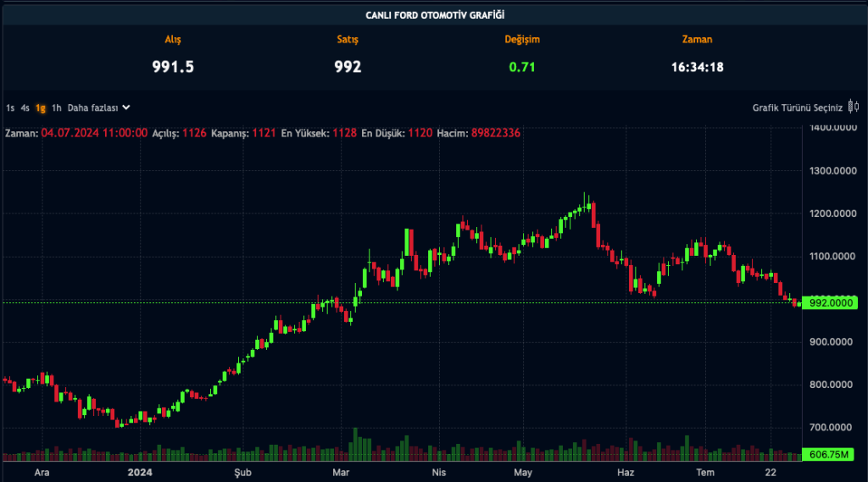Viewport: 868px width, 482px height.
Task: Click the 1400.0000 price axis label
Action: point(832,128)
